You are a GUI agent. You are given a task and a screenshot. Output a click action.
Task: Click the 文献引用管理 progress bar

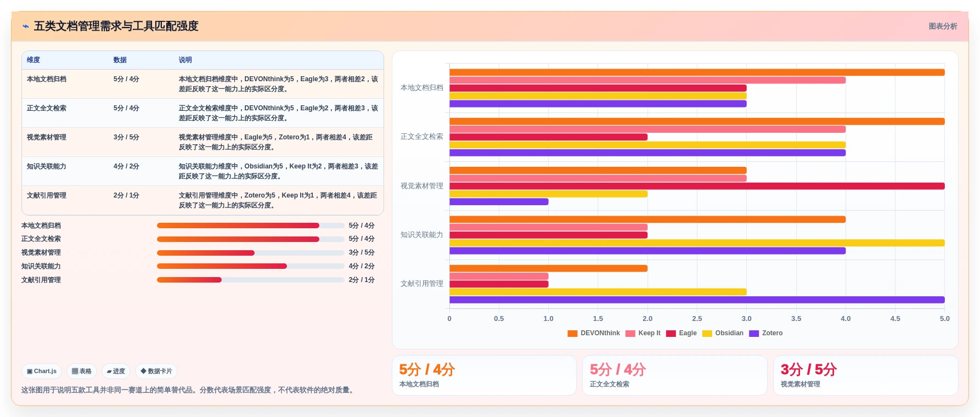(x=250, y=280)
